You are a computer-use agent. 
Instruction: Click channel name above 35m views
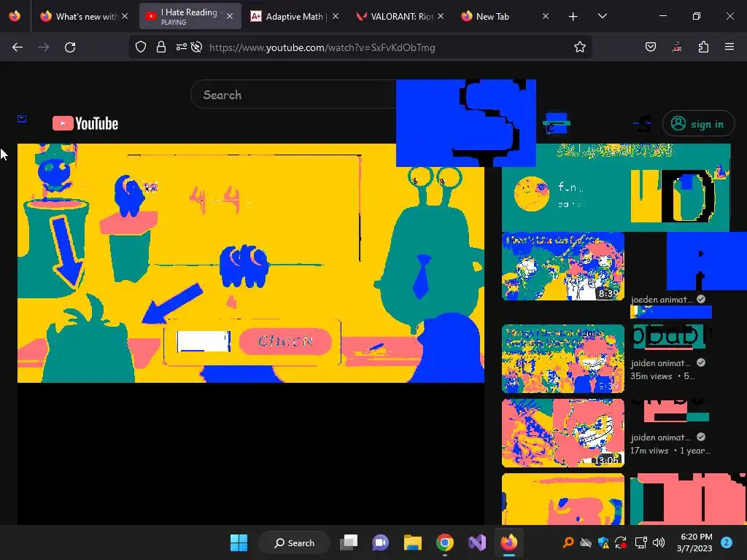pyautogui.click(x=660, y=363)
